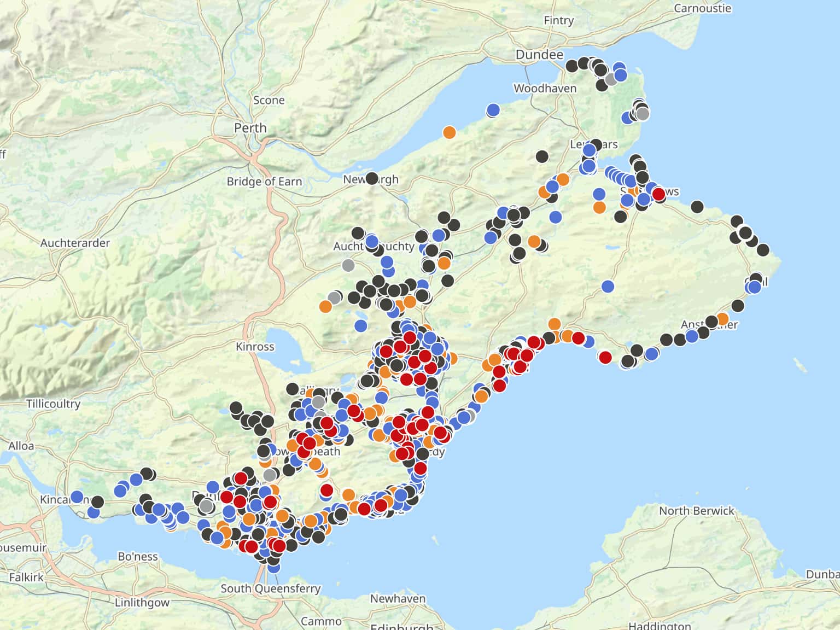Click the red marker at St Andrews
This screenshot has height=630, width=840.
[658, 194]
